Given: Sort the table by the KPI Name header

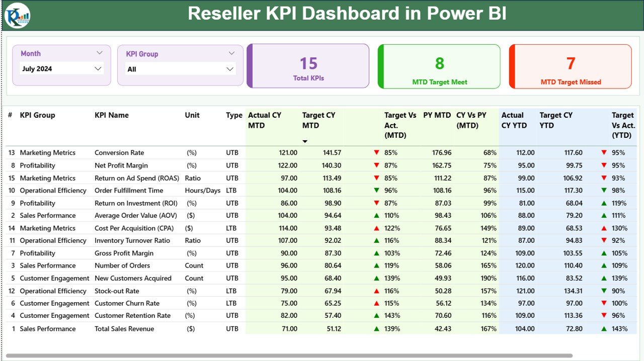Looking at the screenshot, I should coord(111,115).
